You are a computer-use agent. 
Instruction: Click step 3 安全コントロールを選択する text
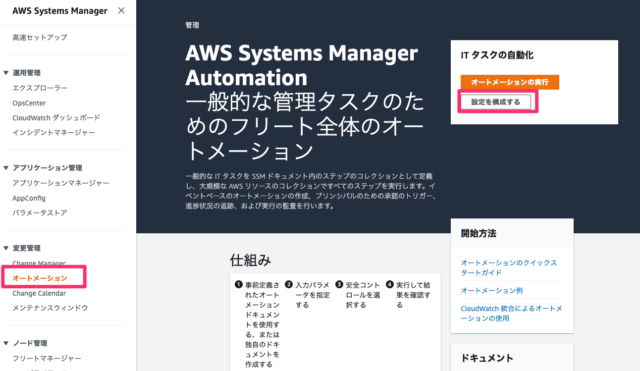tap(363, 295)
